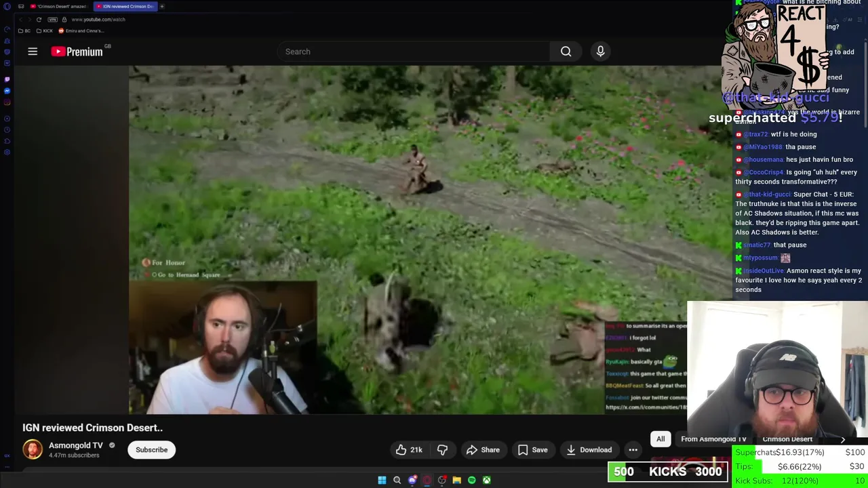The height and width of the screenshot is (488, 868).
Task: Open the three-dot more actions menu
Action: coord(633,450)
